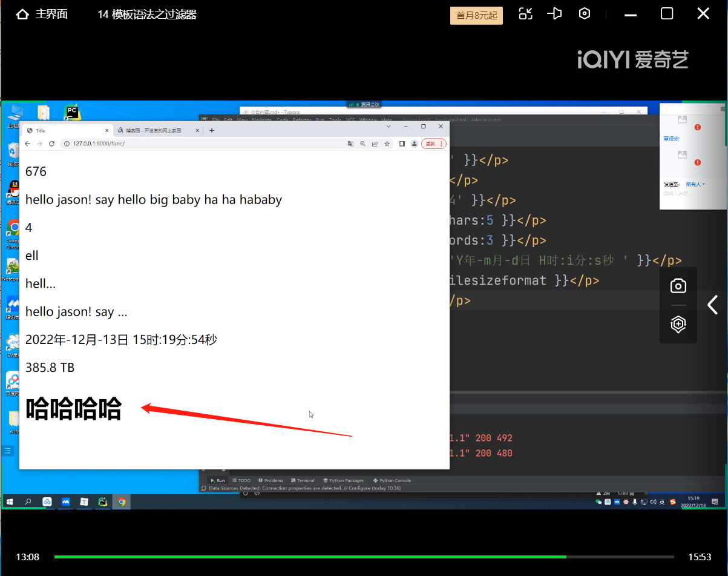
Task: Open Chrome taskbar icon
Action: coord(122,502)
